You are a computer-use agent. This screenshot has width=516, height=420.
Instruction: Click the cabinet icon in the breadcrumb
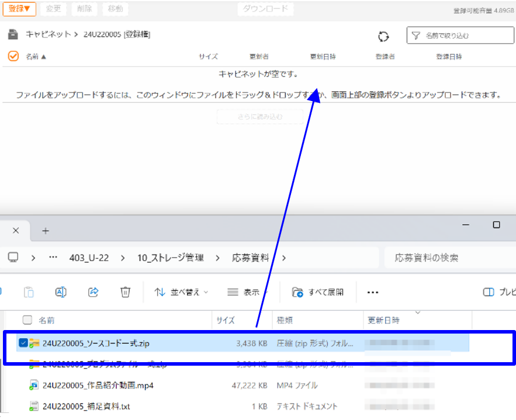12,34
